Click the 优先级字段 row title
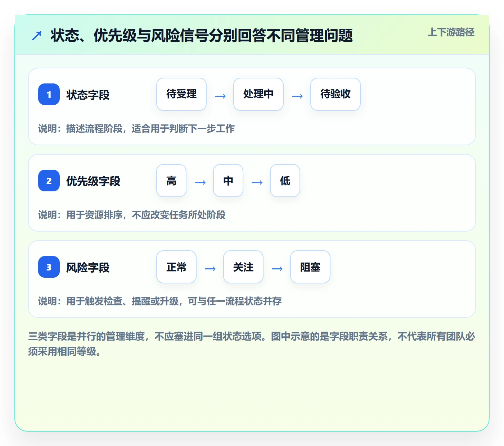Screen dimensions: 504x446 [93, 181]
